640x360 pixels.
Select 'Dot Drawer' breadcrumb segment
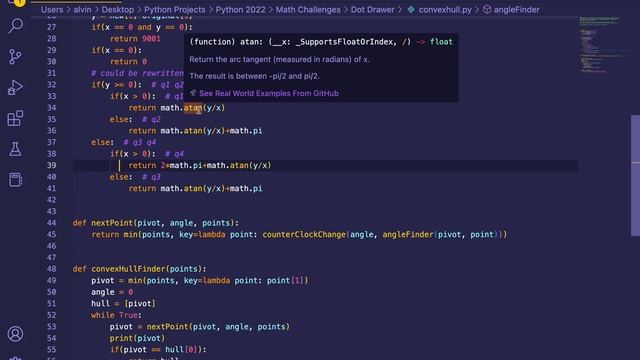[373, 9]
